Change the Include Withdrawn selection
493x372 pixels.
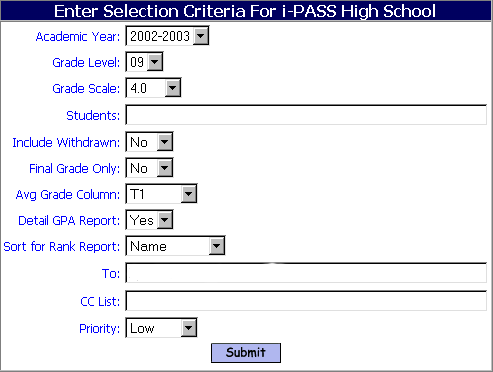point(149,142)
